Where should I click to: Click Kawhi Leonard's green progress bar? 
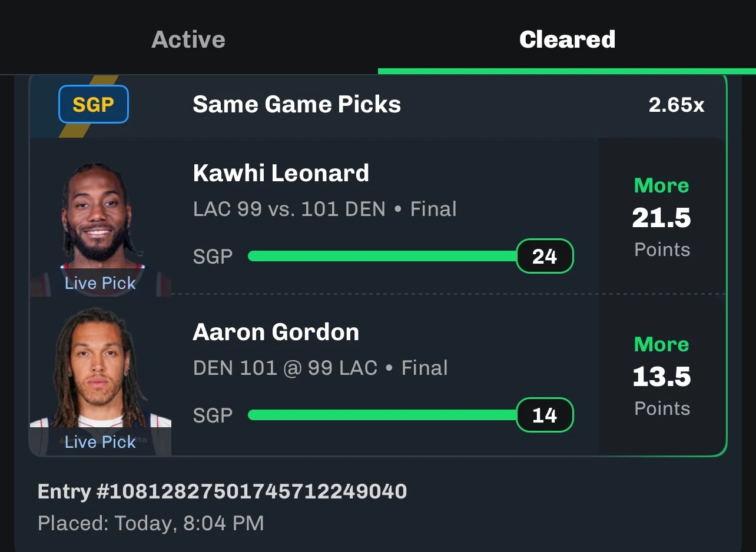pyautogui.click(x=382, y=256)
